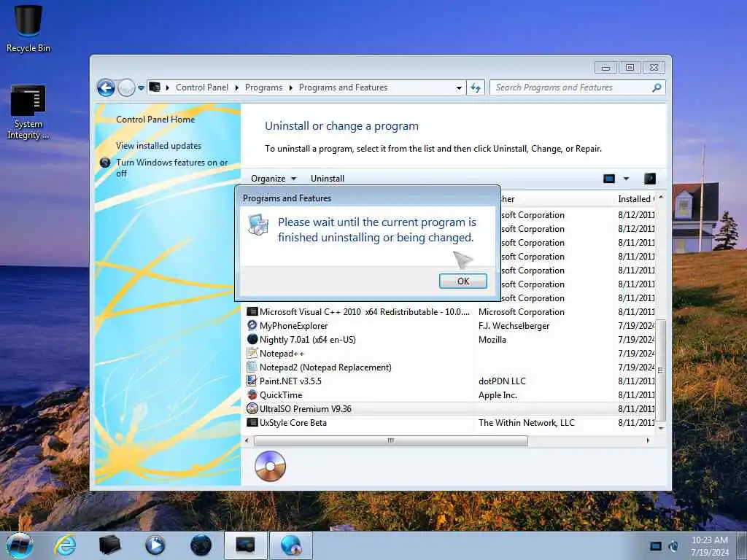This screenshot has height=560, width=747.
Task: Click the Notepad++ icon in list
Action: click(252, 354)
